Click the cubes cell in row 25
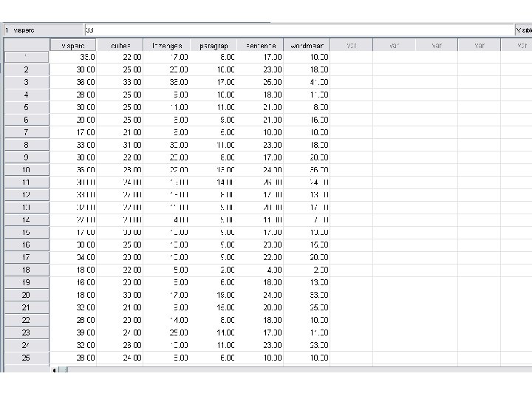Viewport: 532px width, 399px height. tap(120, 358)
